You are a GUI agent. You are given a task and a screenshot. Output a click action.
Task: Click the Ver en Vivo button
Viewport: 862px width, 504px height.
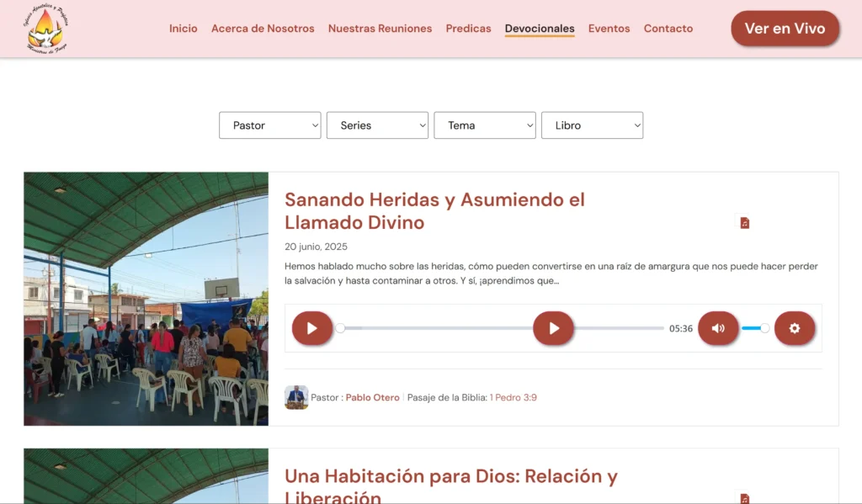point(785,29)
